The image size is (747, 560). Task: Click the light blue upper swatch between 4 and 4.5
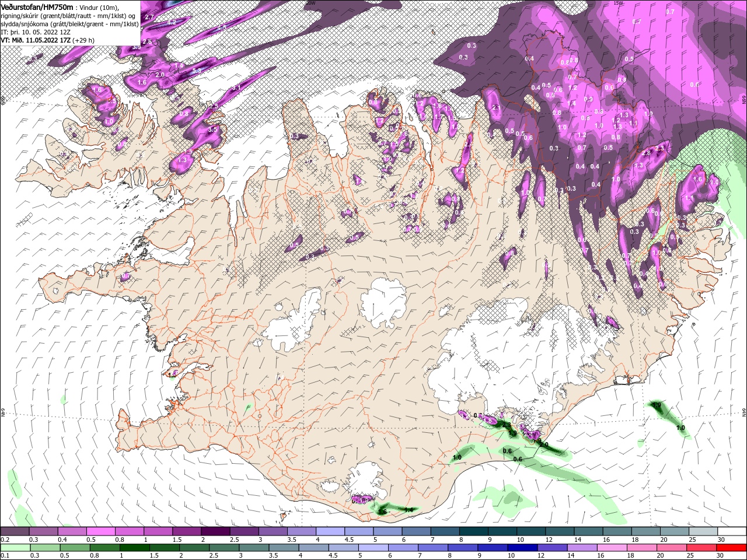click(x=330, y=531)
